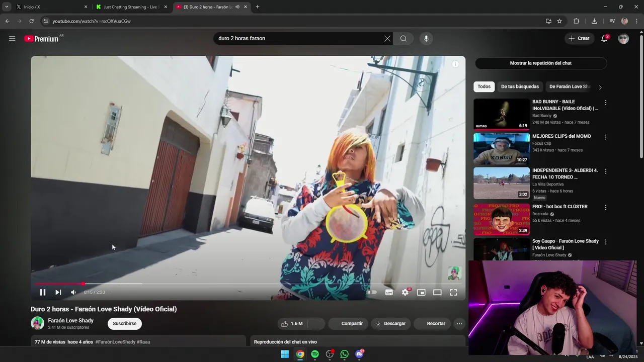644x362 pixels.
Task: Open the player settings gear
Action: coord(405,292)
